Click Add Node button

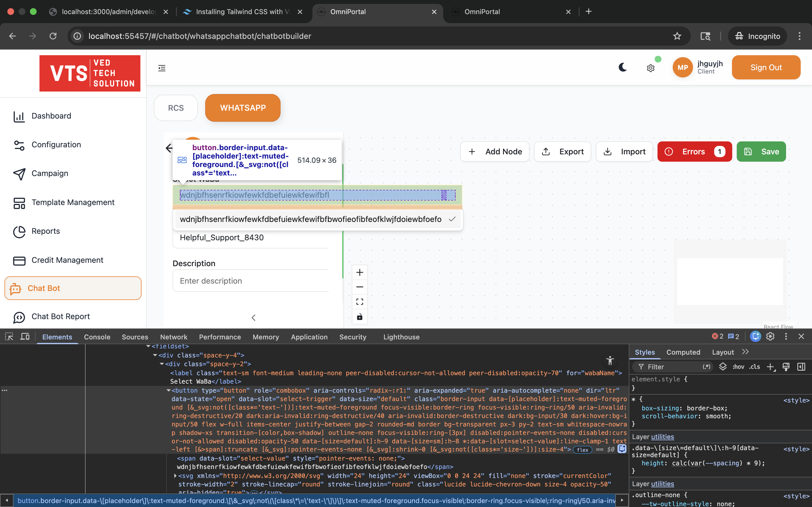(x=495, y=152)
